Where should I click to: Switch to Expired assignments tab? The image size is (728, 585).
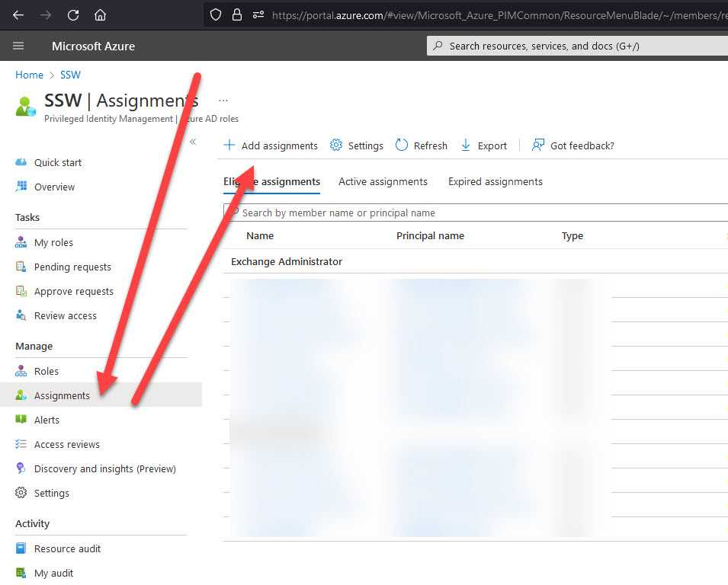495,181
